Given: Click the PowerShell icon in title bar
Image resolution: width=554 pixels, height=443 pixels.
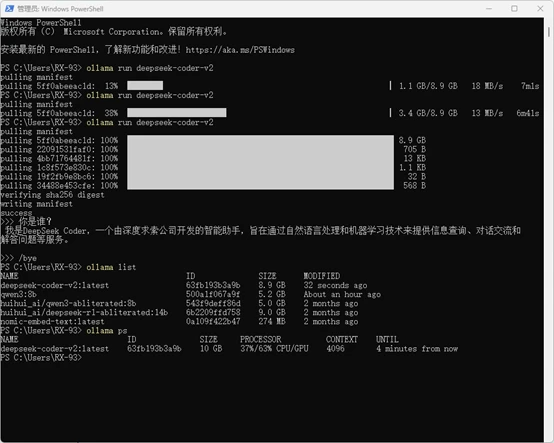Looking at the screenshot, I should pyautogui.click(x=9, y=8).
